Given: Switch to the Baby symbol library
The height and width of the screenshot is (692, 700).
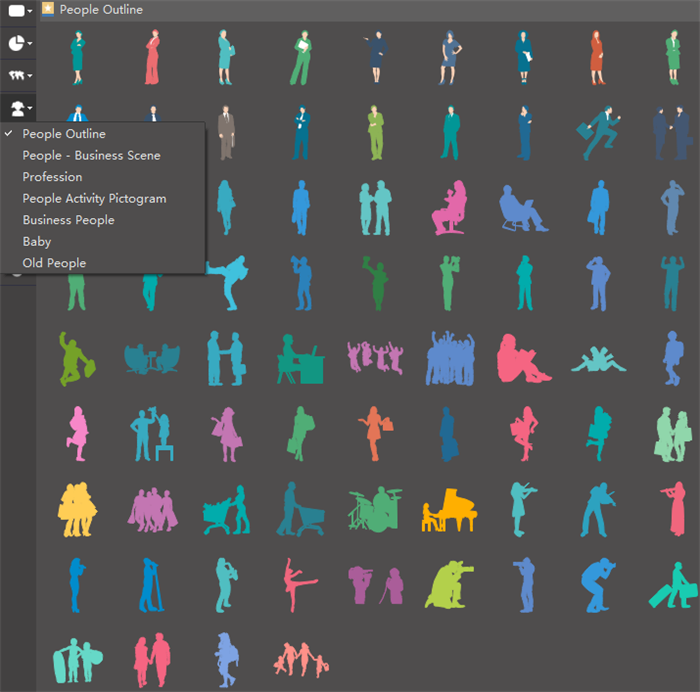Looking at the screenshot, I should tap(37, 241).
